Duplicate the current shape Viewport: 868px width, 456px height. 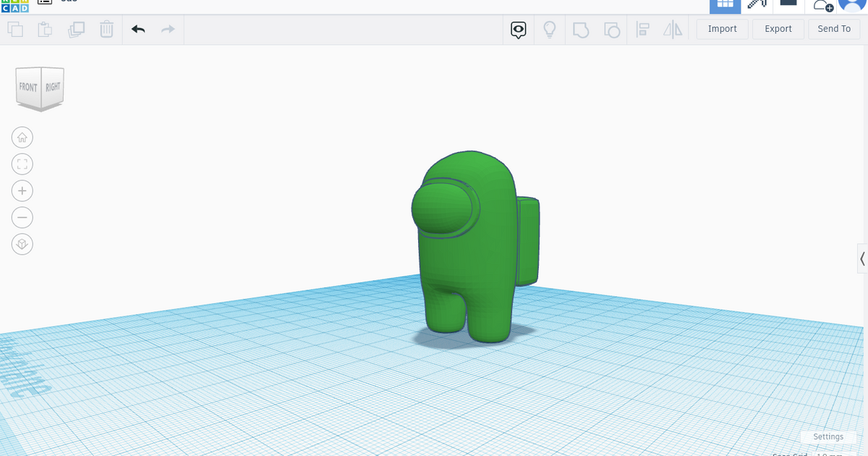coord(77,29)
